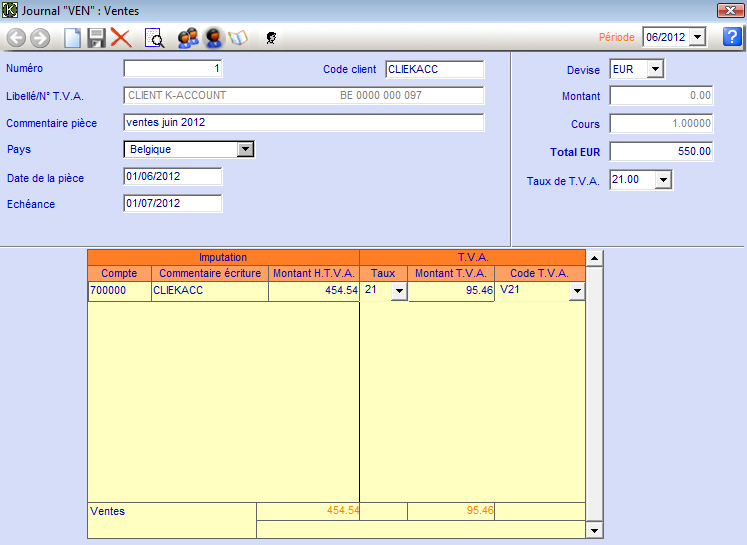Click the Montant H.T.V.A. column header
This screenshot has height=545, width=747.
314,273
